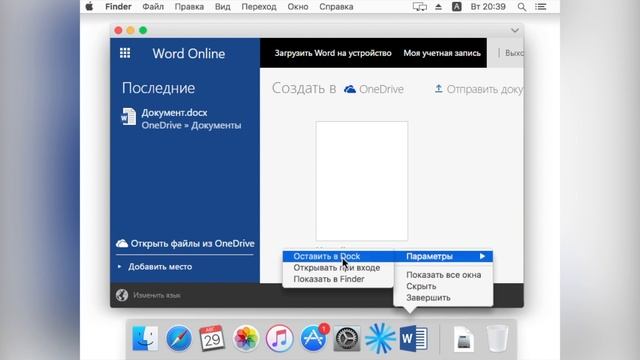Open System Preferences from the Dock
Viewport: 640px width, 360px height.
[x=347, y=338]
